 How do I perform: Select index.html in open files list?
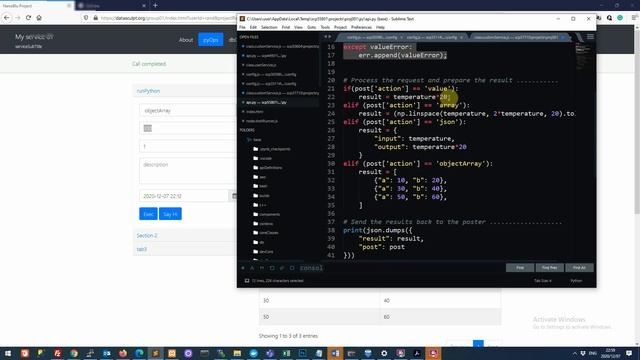[255, 111]
